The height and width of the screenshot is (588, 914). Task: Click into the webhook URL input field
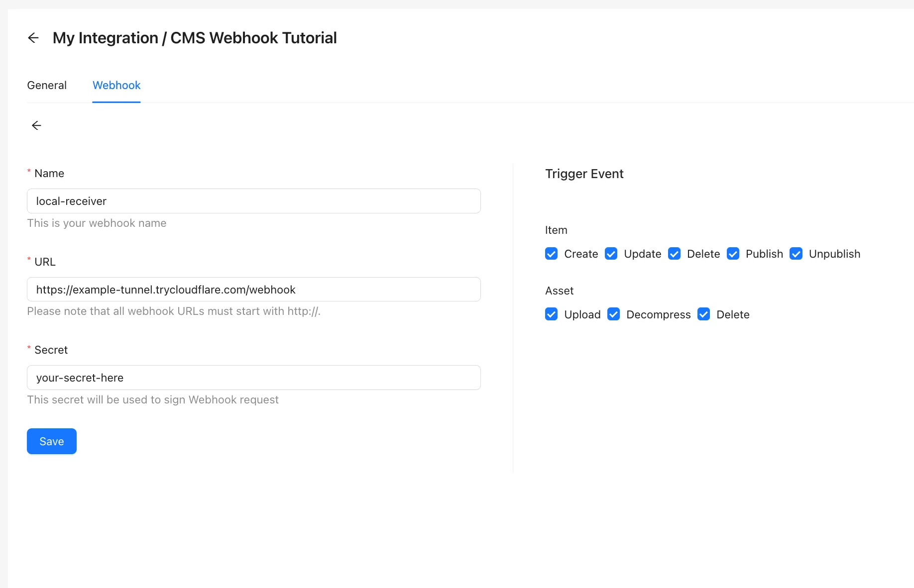coord(254,290)
